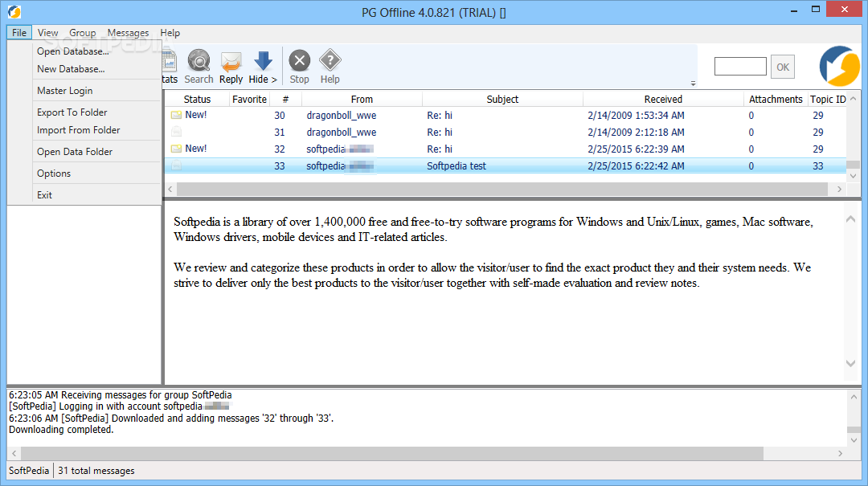Viewport: 868px width, 486px height.
Task: Click message list scroll up arrow
Action: (x=853, y=99)
